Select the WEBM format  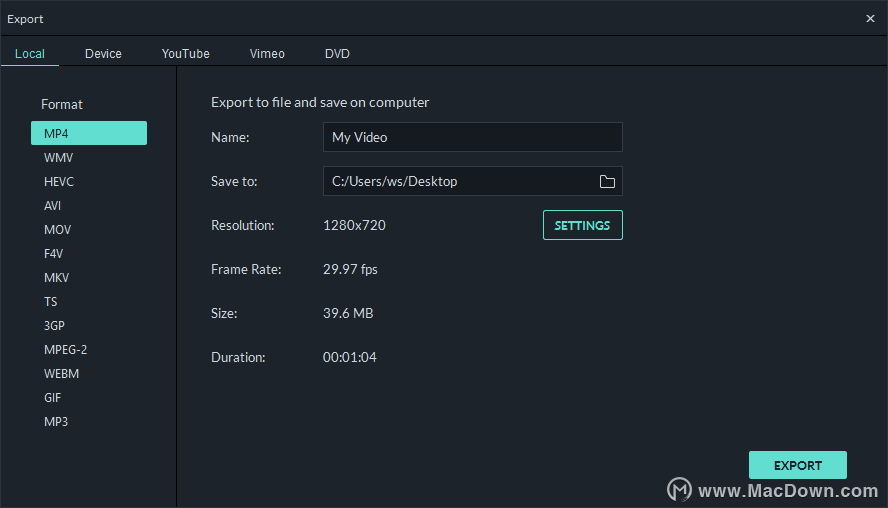pyautogui.click(x=61, y=374)
